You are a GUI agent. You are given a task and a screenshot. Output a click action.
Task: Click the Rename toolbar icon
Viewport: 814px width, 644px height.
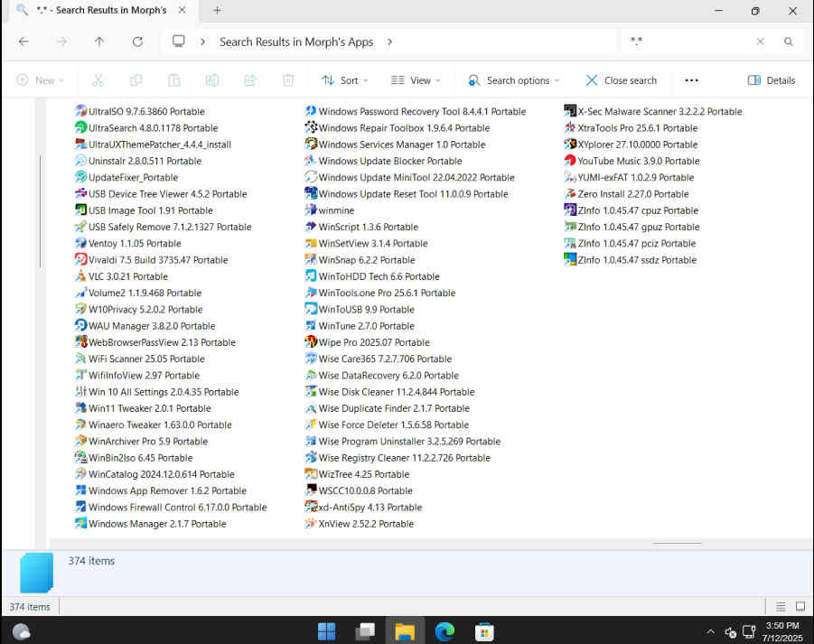[212, 80]
